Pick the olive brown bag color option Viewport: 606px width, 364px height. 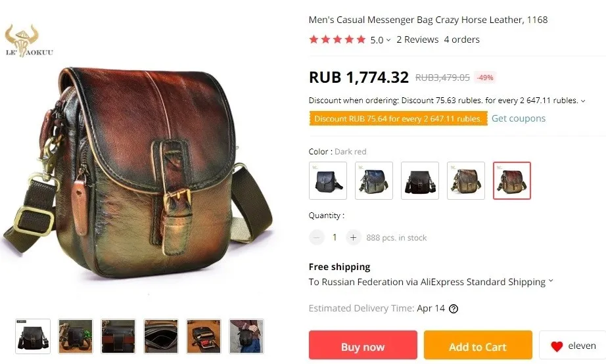click(x=466, y=181)
